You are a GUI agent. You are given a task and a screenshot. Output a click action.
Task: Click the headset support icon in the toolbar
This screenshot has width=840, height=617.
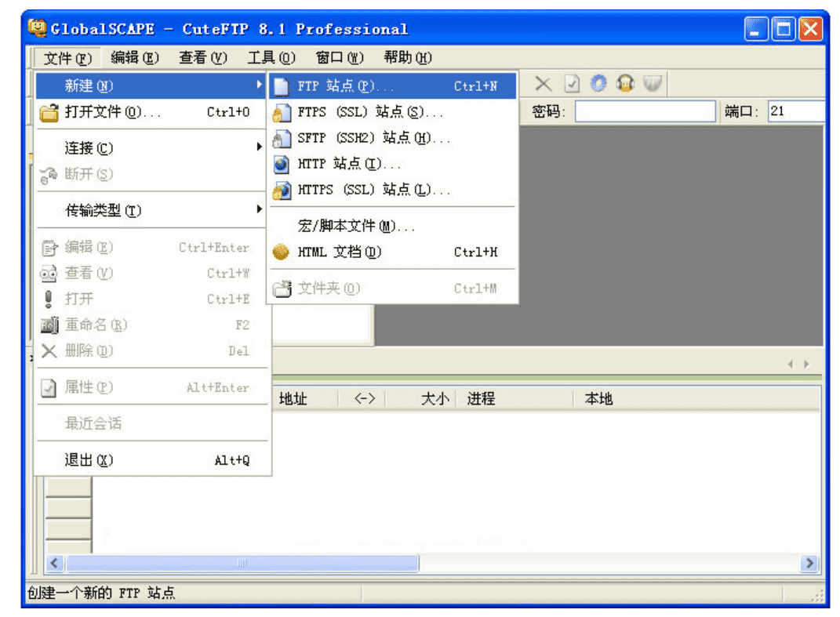click(625, 84)
